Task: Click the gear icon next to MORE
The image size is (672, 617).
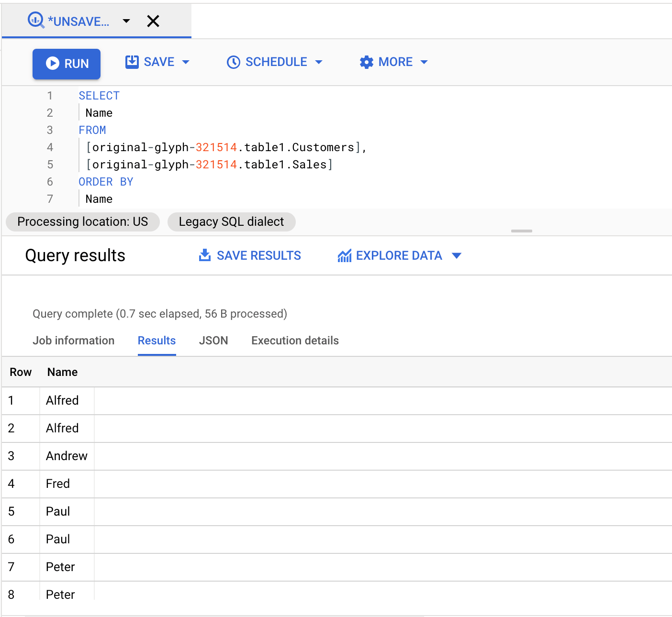Action: pos(366,62)
